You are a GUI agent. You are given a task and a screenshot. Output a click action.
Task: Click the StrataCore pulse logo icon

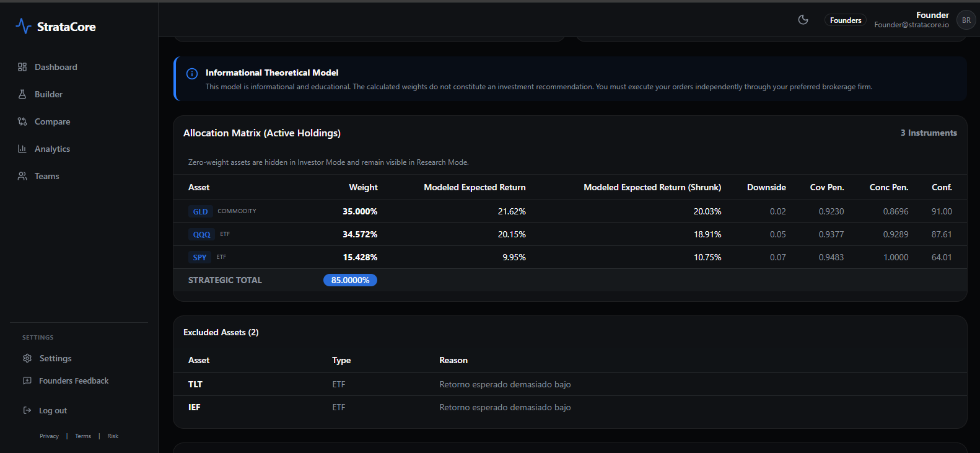[x=23, y=26]
